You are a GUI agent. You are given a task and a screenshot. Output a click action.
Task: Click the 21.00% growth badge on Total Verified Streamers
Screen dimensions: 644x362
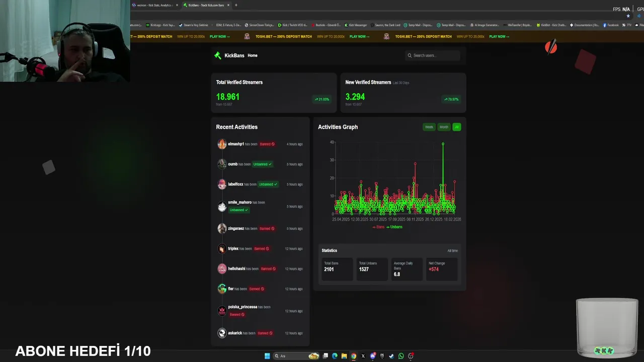(322, 99)
